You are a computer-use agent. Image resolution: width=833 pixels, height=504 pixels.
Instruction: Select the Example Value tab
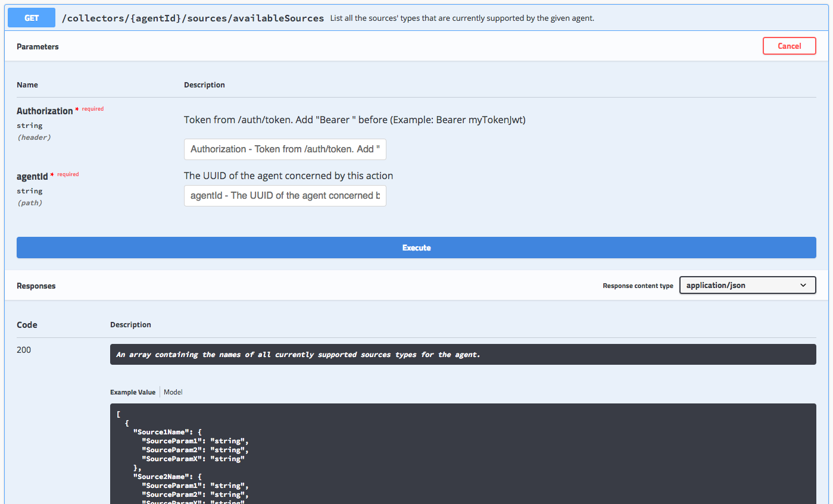click(x=132, y=392)
